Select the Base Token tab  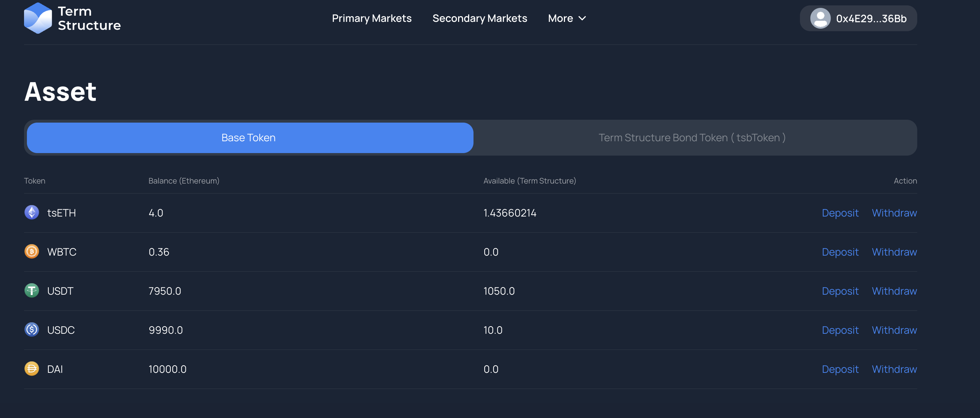(x=250, y=138)
